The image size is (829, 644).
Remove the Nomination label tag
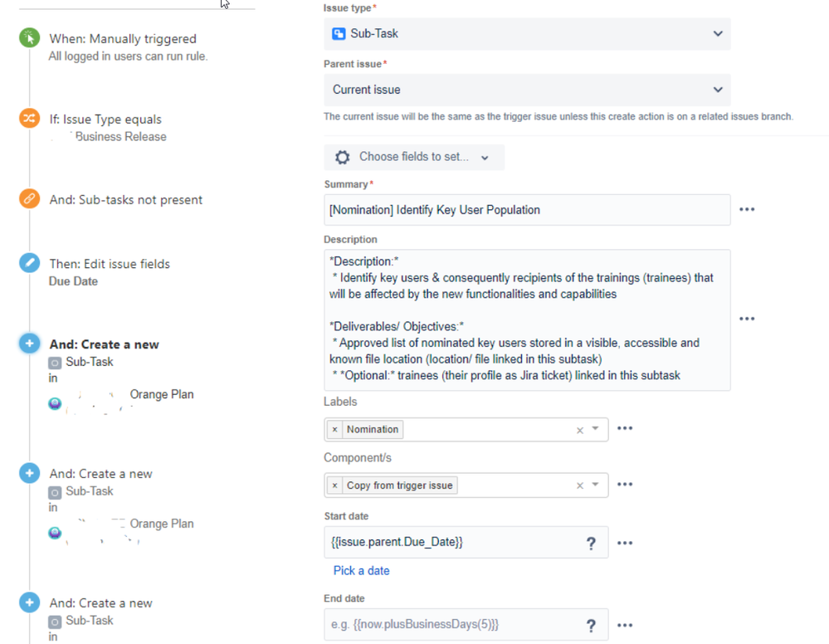[x=334, y=429]
